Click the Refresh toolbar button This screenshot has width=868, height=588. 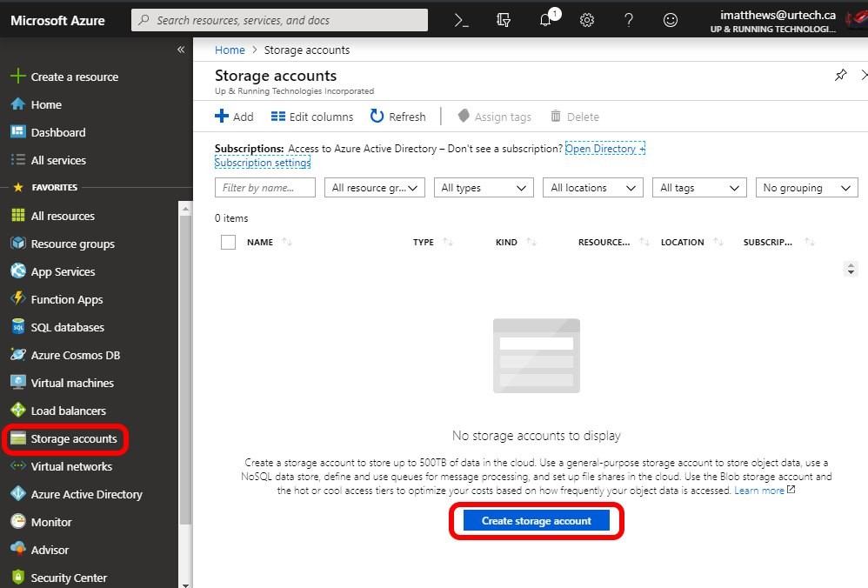(x=397, y=117)
